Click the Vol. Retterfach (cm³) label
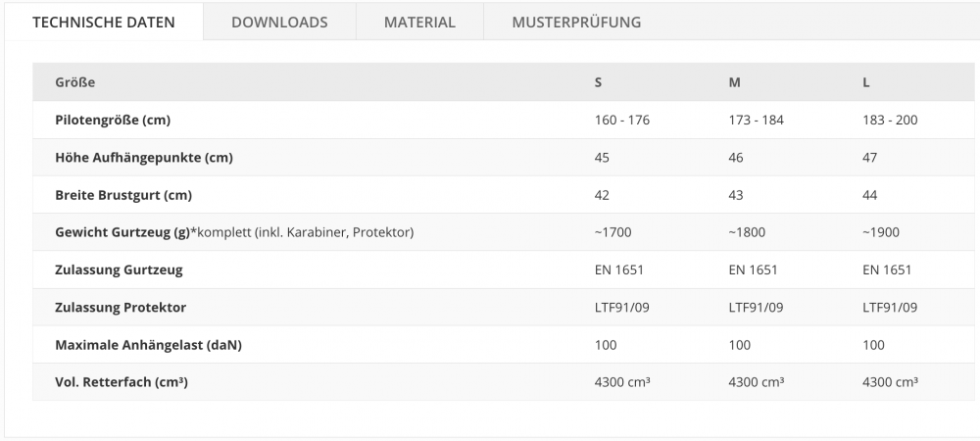Viewport: 980px width, 441px height. coord(122,381)
